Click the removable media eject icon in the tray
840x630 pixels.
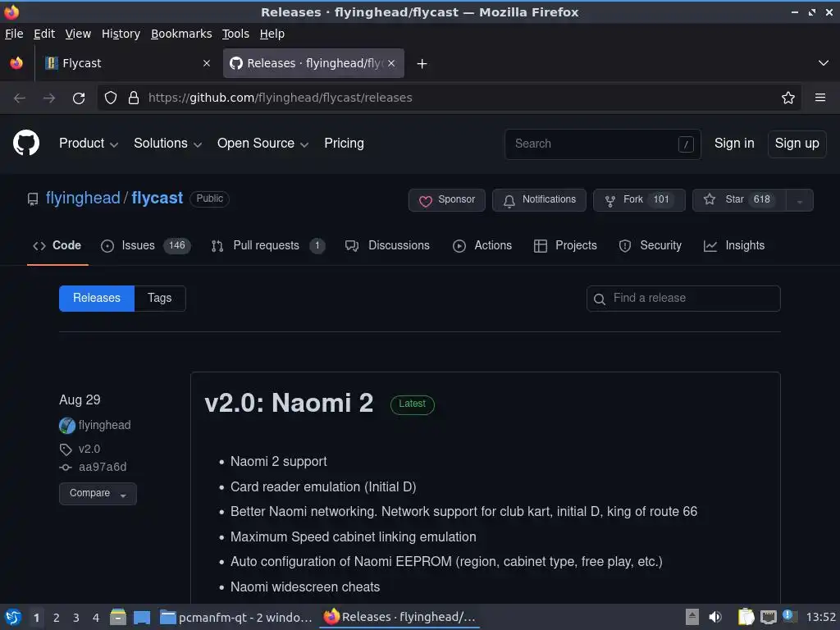pos(692,617)
